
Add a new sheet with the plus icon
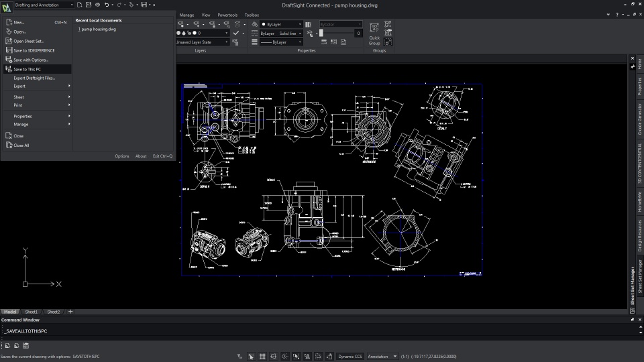click(70, 312)
